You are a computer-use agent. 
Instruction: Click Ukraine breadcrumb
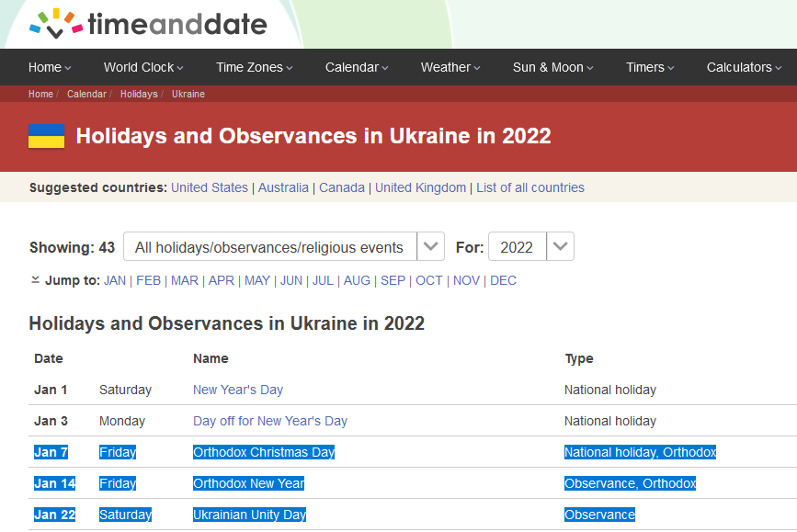click(188, 94)
